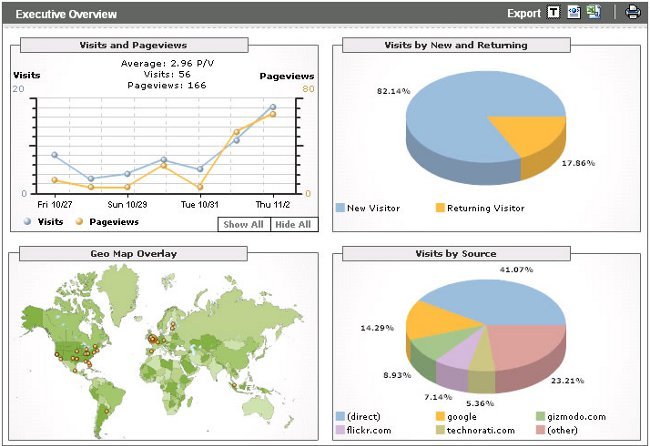Toggle the Pageviews series legend marker
Screen dimensions: 650x446
[x=78, y=222]
